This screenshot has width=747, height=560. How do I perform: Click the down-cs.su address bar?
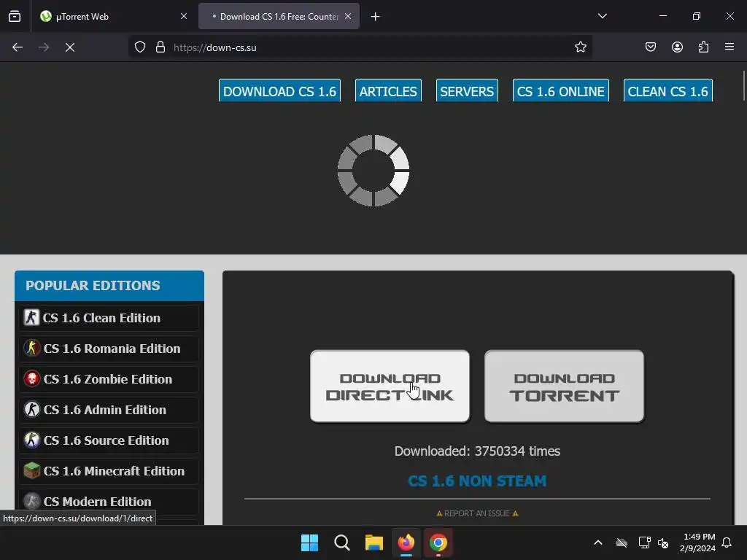tap(362, 47)
